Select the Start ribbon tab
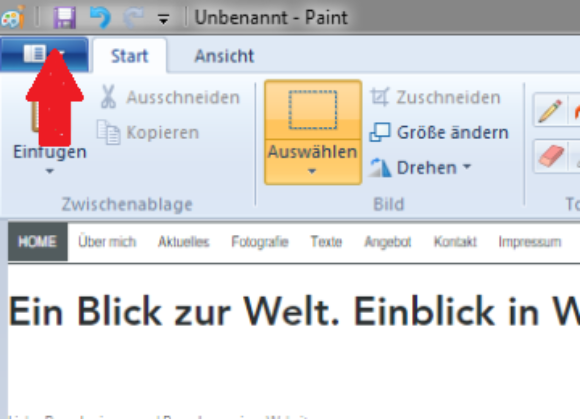580x419 pixels. pos(129,56)
